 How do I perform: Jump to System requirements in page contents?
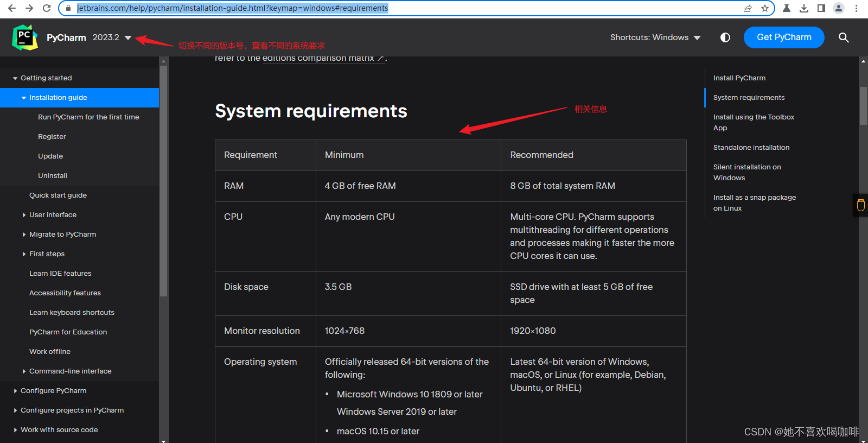[749, 98]
